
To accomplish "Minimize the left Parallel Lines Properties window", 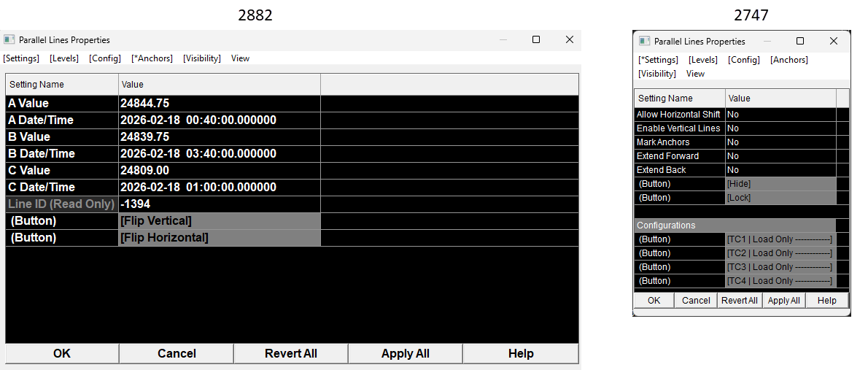I will tap(503, 39).
